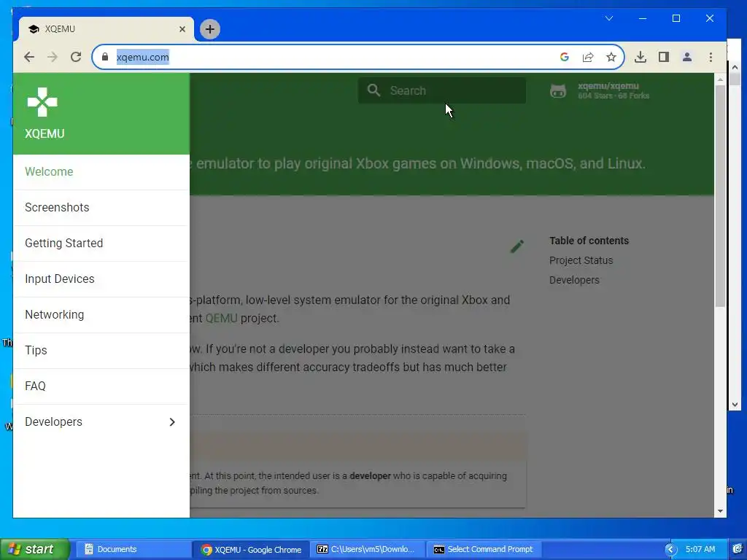The height and width of the screenshot is (560, 747).
Task: Click the pencil edit-page icon
Action: pos(517,246)
